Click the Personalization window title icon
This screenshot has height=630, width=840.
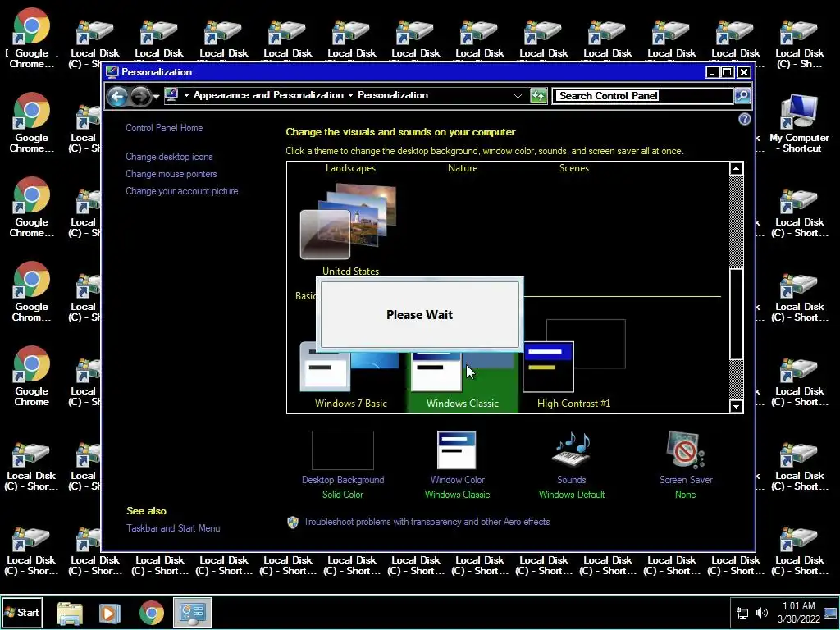112,72
